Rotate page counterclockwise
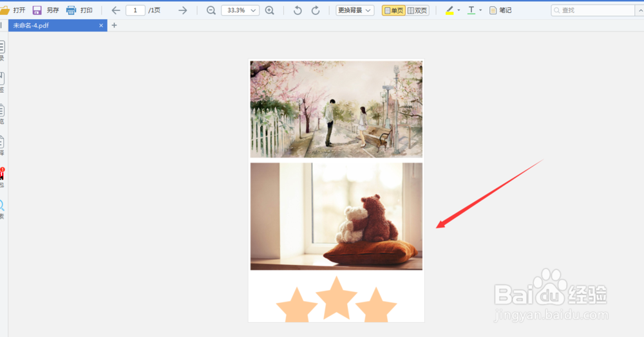 pyautogui.click(x=298, y=10)
